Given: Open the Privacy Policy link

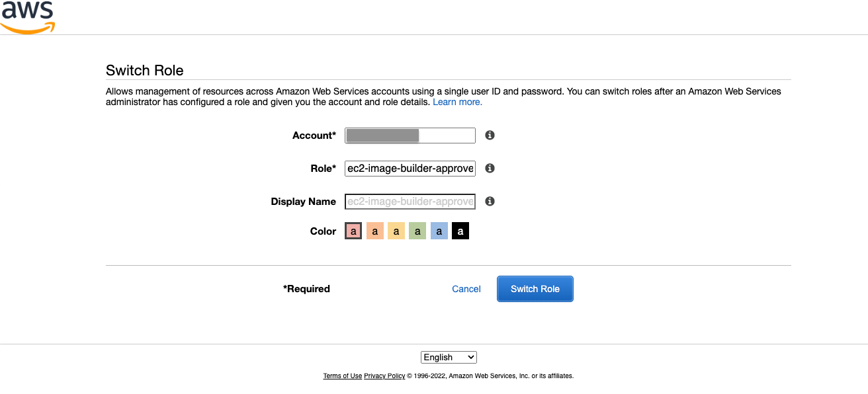Looking at the screenshot, I should tap(384, 375).
